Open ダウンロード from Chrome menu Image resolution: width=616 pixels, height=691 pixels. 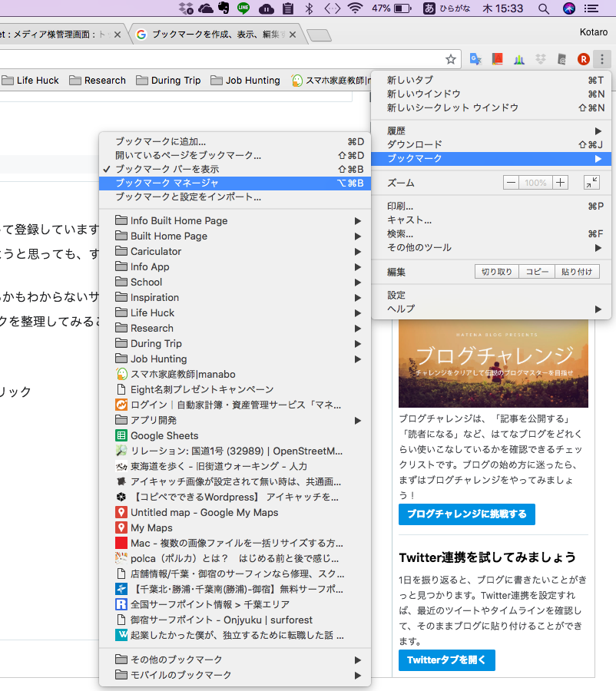[492, 144]
